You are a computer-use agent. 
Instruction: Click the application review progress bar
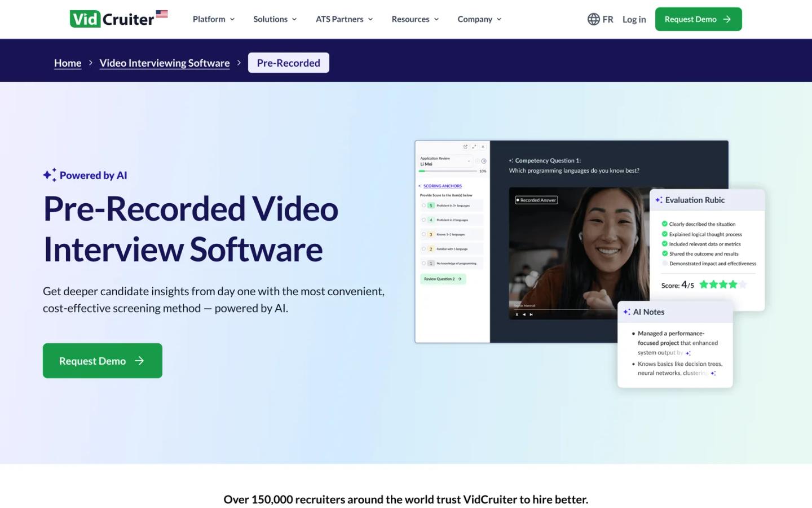(x=448, y=171)
